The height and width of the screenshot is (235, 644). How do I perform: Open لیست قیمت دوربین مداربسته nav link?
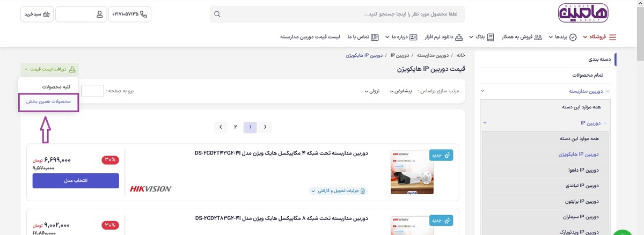[310, 37]
